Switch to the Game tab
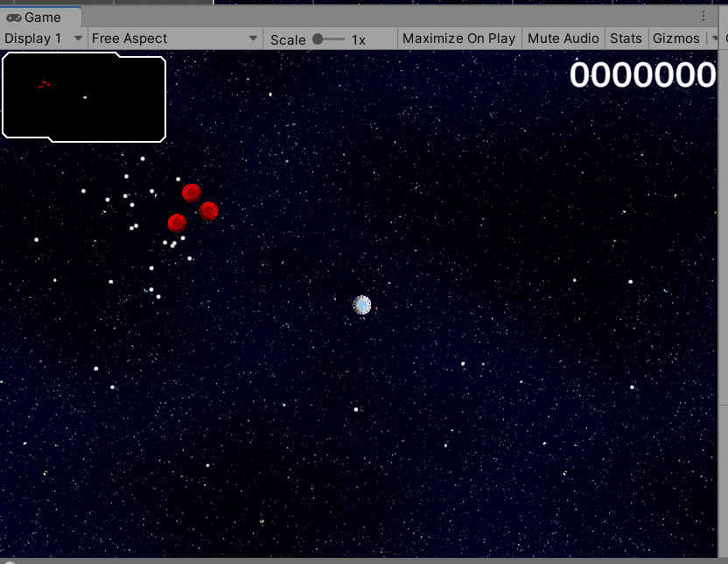728x564 pixels. click(x=41, y=18)
